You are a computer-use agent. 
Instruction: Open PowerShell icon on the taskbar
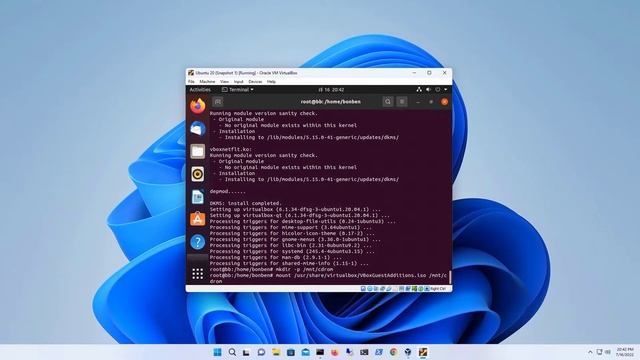click(x=379, y=352)
